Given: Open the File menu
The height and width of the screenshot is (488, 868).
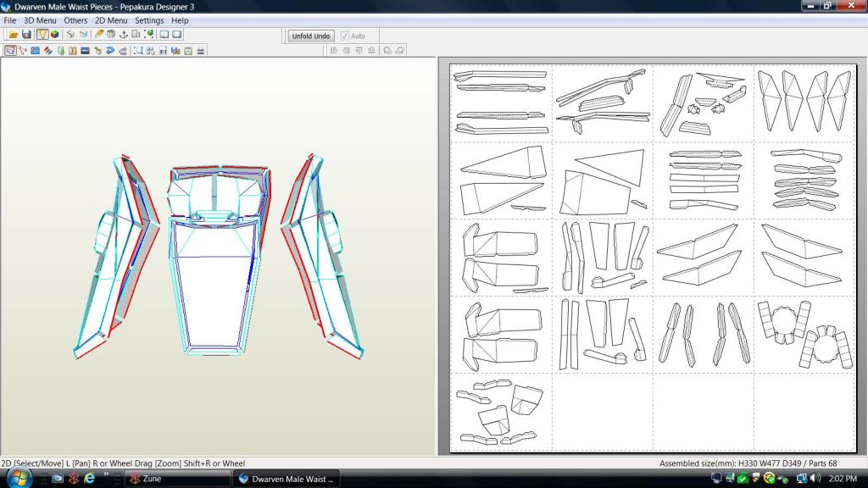Looking at the screenshot, I should coord(10,20).
